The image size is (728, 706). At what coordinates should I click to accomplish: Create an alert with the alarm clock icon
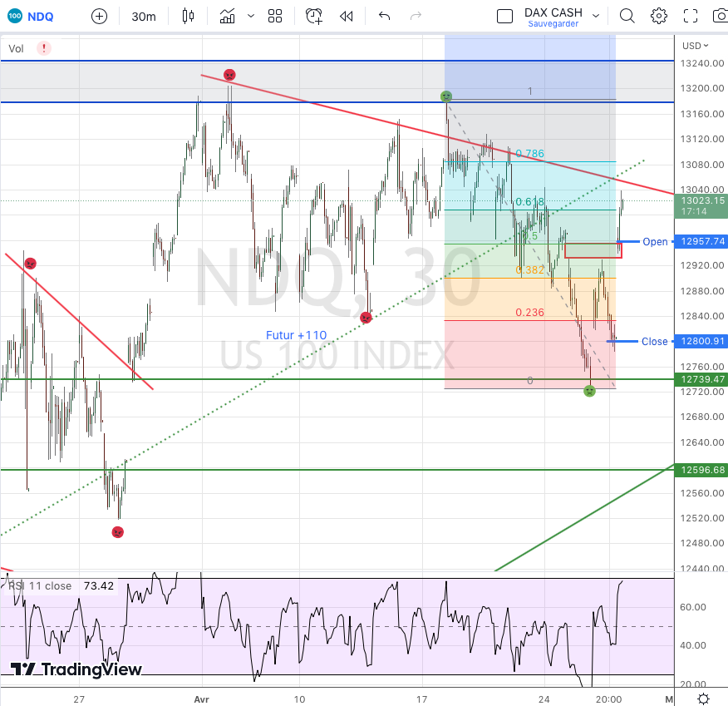tap(314, 17)
